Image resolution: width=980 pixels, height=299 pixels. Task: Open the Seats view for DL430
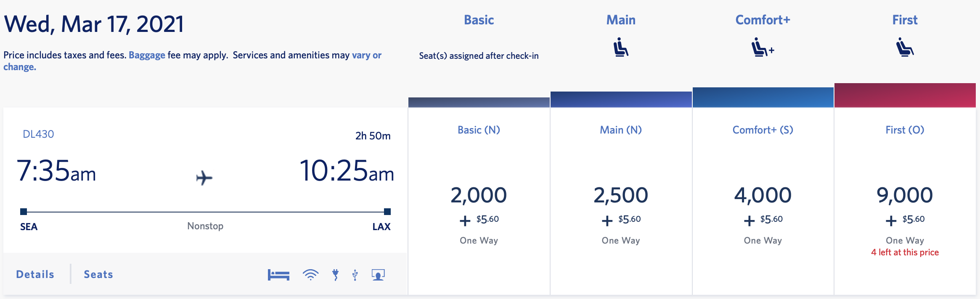click(x=97, y=274)
